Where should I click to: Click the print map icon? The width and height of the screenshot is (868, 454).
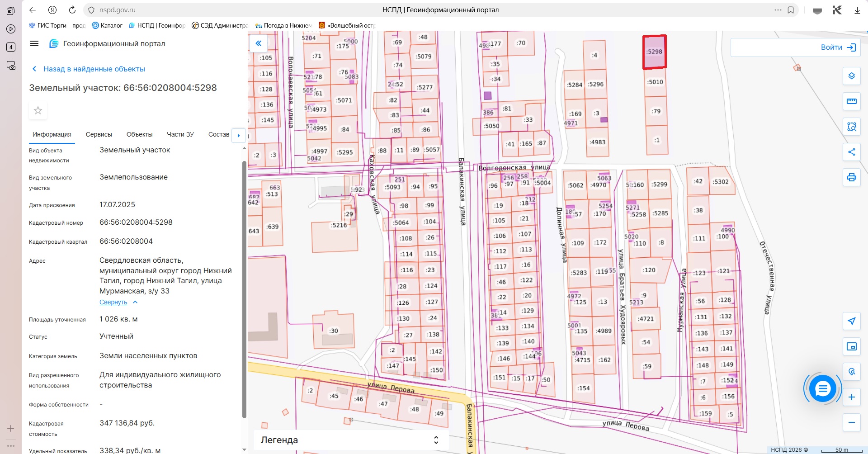(851, 177)
